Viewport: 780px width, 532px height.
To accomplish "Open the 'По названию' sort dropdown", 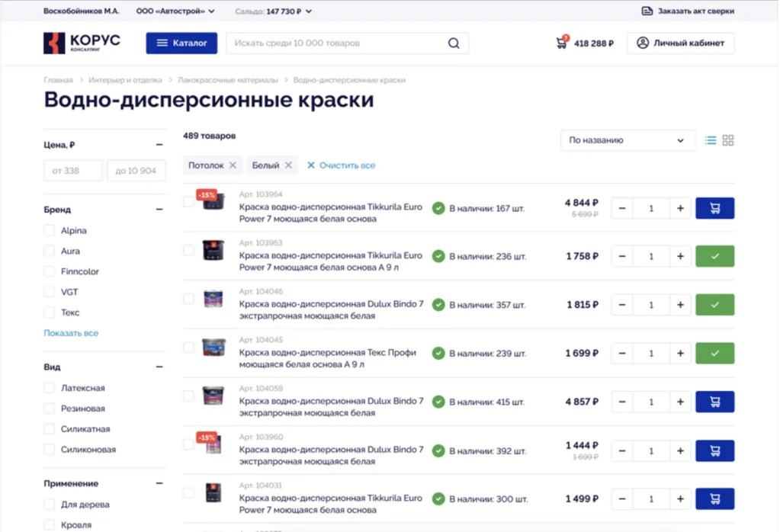I will tap(627, 140).
